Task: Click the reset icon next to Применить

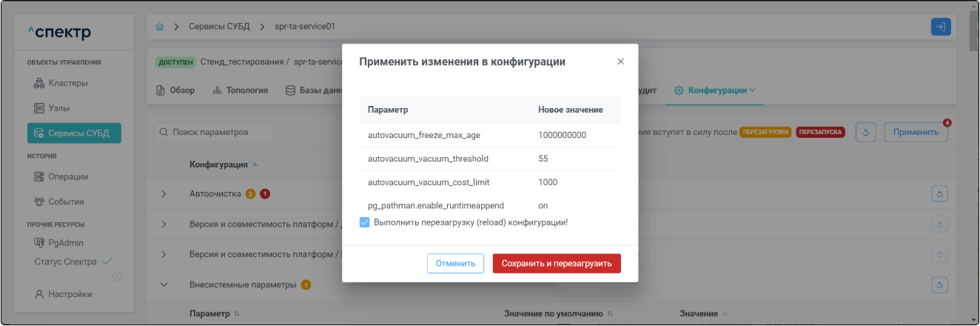Action: click(x=866, y=133)
